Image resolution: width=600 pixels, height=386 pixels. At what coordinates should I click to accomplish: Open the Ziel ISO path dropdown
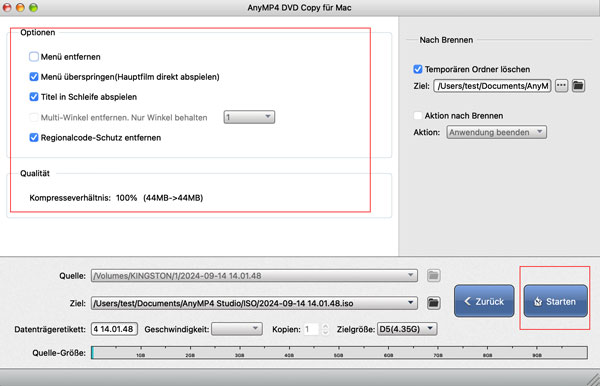254,303
